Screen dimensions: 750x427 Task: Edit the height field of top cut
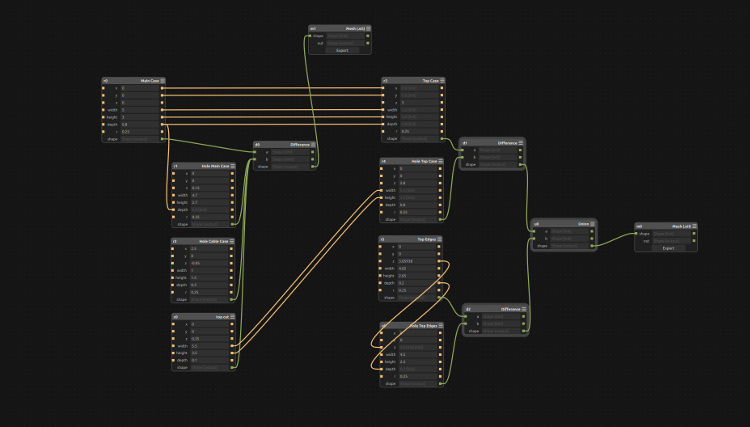click(210, 353)
